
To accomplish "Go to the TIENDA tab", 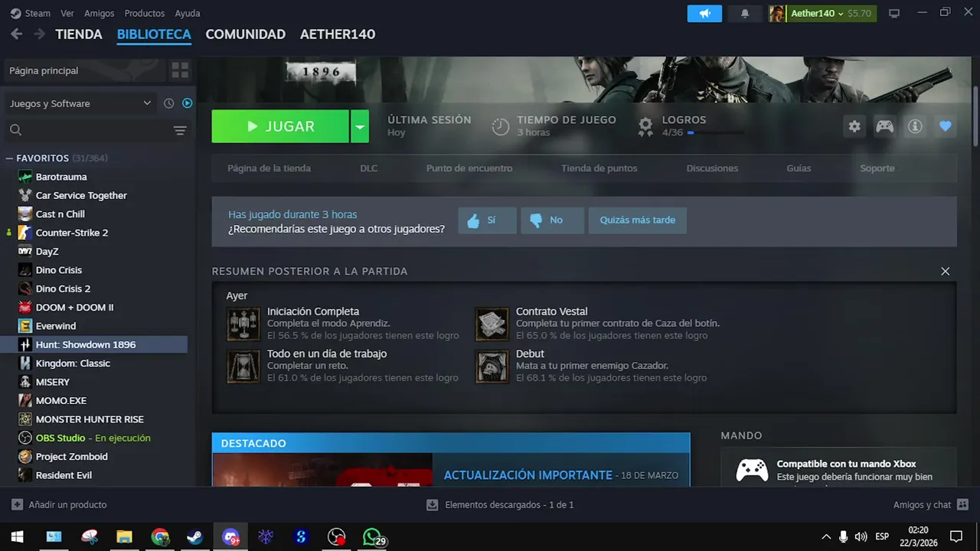I will point(79,34).
